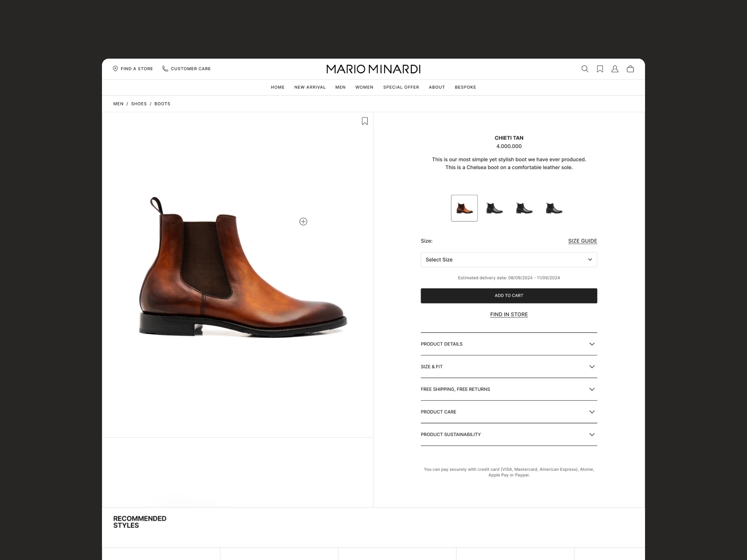Open the Size Guide link
Screen dimensions: 747x560
[582, 241]
